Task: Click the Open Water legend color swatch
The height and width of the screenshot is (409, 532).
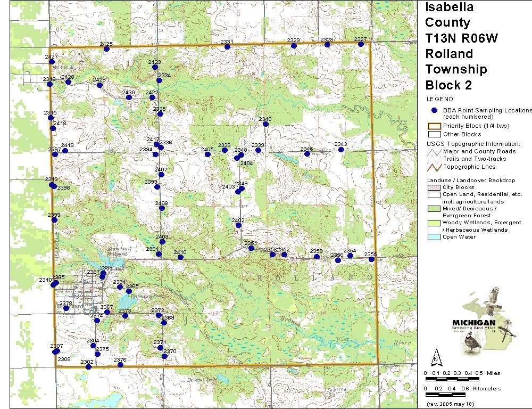Action: pyautogui.click(x=434, y=237)
